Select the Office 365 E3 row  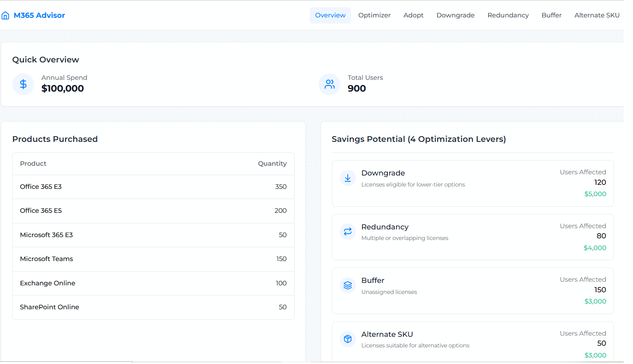(153, 187)
